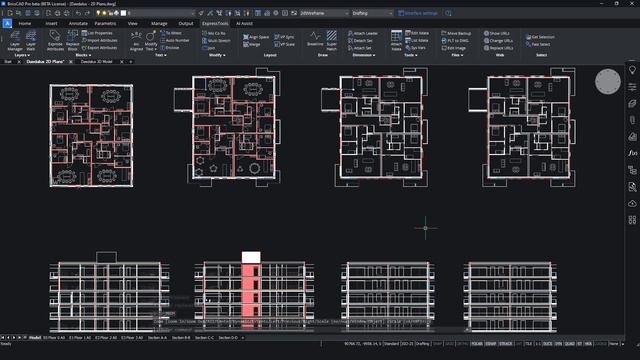Switch to the Parametric ribbon tab
The image size is (640, 360).
pyautogui.click(x=105, y=24)
